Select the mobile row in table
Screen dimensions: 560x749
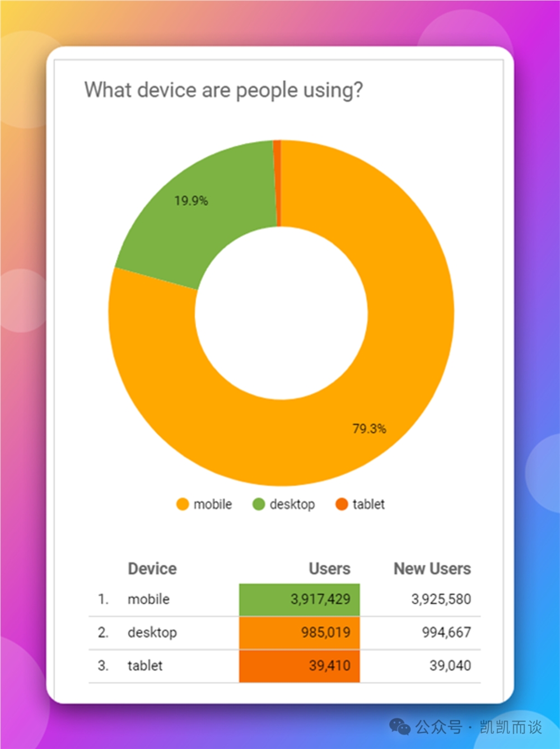click(284, 599)
